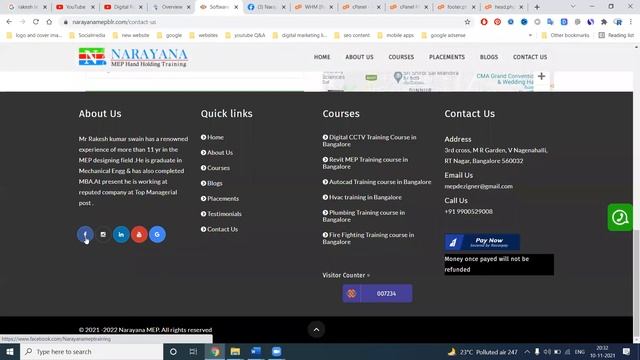The width and height of the screenshot is (640, 360).
Task: Open the google bookmarks folder
Action: [x=169, y=36]
